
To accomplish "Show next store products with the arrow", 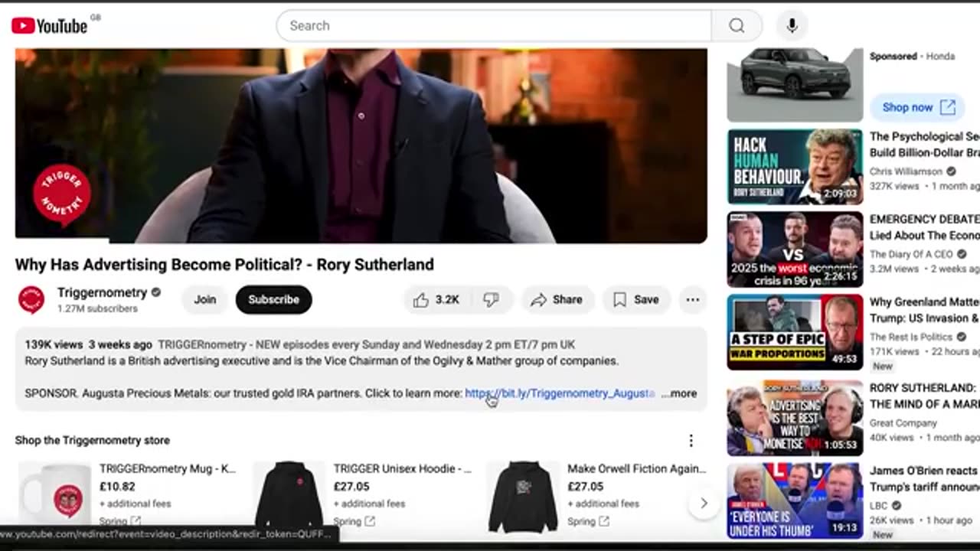I will click(x=703, y=503).
